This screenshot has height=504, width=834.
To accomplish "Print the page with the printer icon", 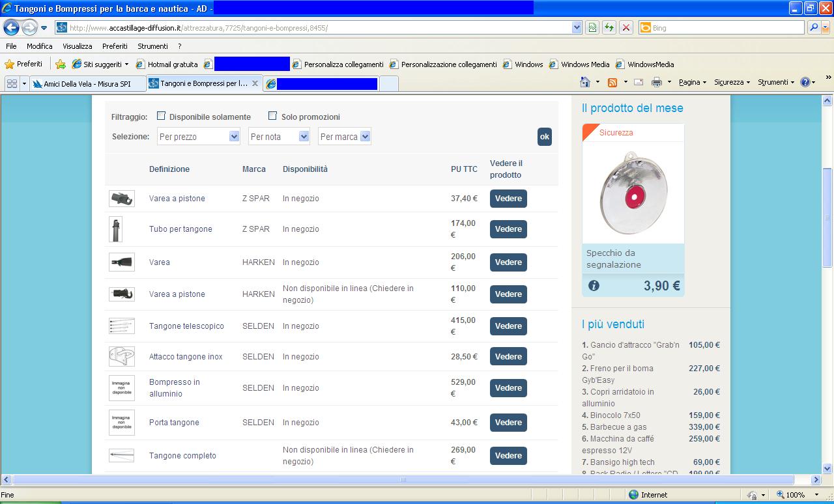I will pyautogui.click(x=657, y=82).
